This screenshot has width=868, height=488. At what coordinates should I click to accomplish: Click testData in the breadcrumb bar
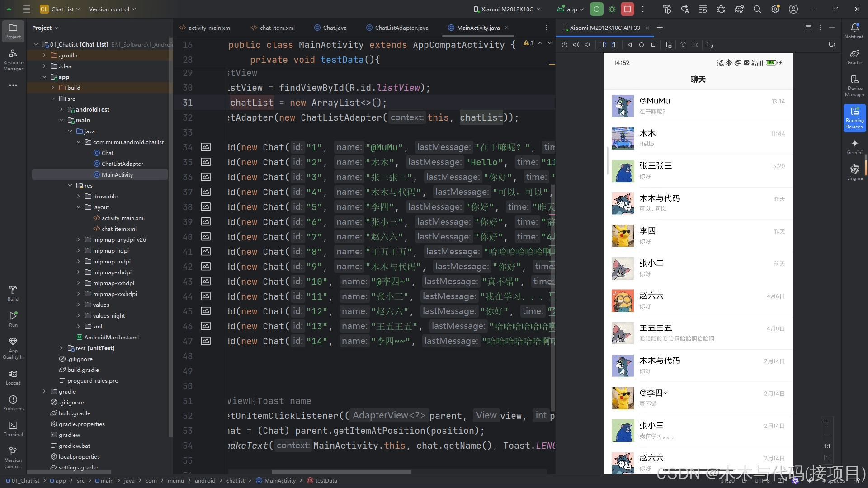point(325,480)
